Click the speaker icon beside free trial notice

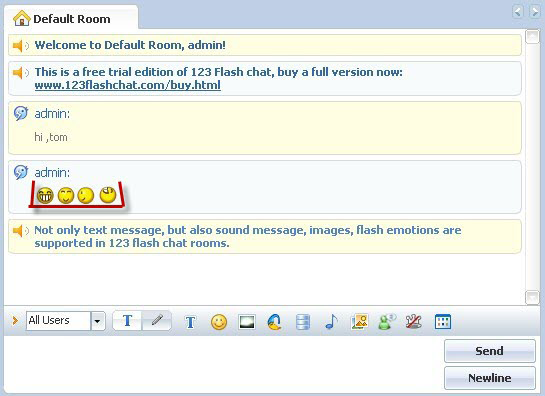tap(21, 73)
